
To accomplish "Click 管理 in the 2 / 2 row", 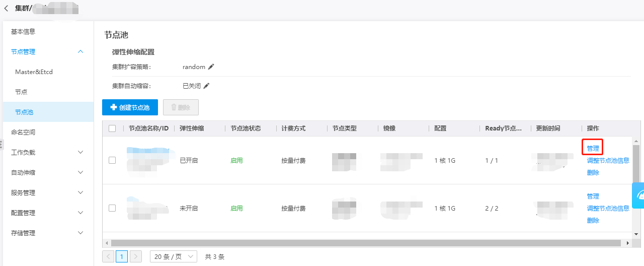I will (x=593, y=196).
